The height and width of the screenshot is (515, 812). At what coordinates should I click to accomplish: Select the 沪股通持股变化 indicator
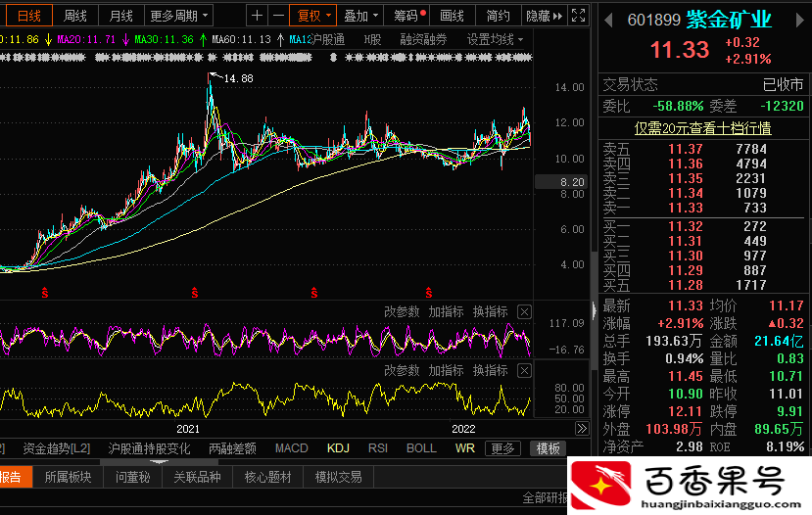(149, 448)
